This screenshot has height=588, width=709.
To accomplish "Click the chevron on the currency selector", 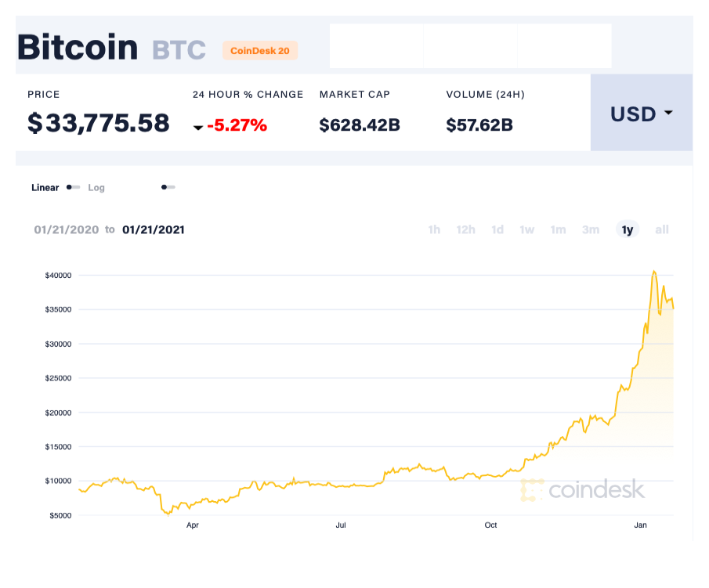I will tap(667, 114).
